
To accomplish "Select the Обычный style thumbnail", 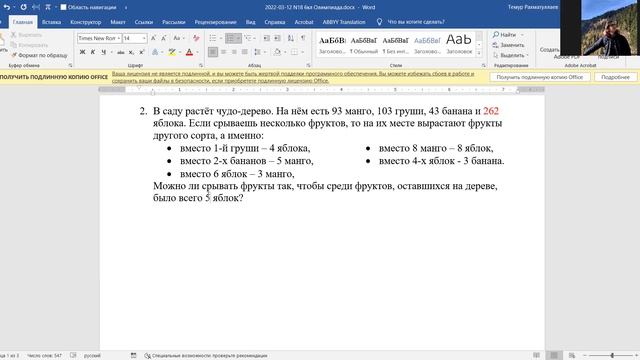I will tap(364, 44).
